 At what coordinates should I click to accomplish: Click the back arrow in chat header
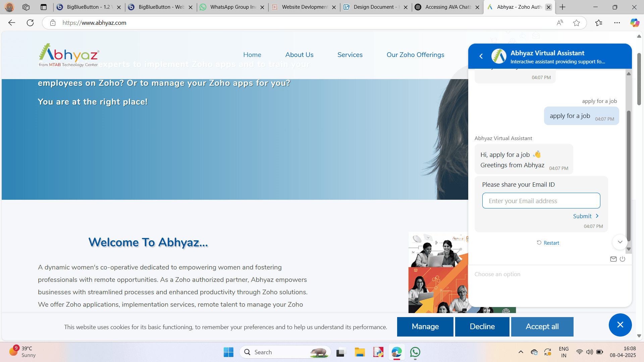(481, 56)
